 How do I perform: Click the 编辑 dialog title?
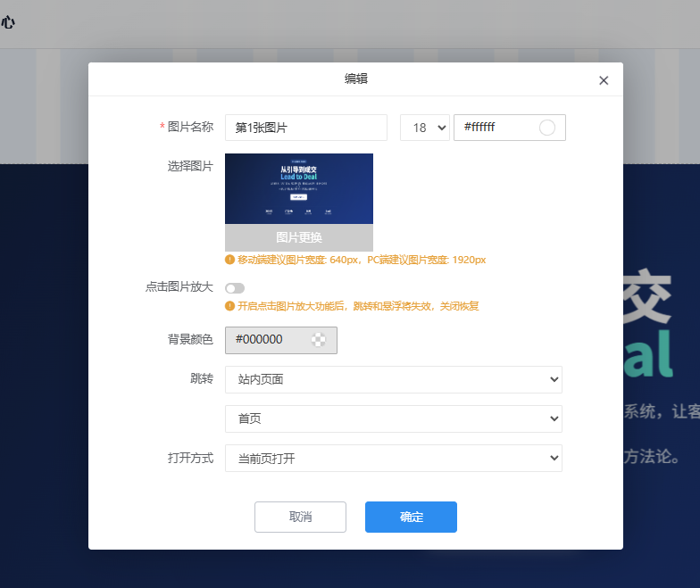(355, 79)
